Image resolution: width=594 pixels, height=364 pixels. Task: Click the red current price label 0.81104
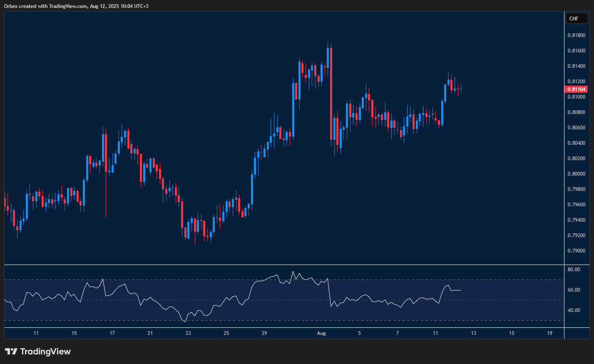pos(577,89)
